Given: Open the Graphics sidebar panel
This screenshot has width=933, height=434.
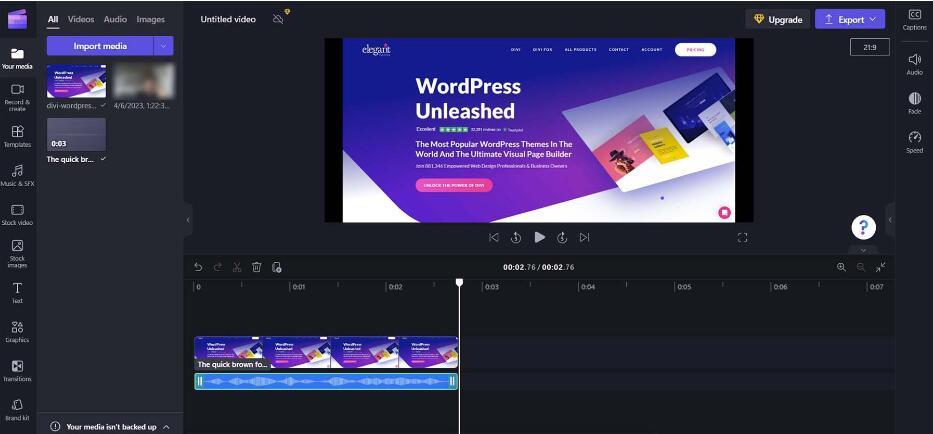Looking at the screenshot, I should click(x=17, y=332).
